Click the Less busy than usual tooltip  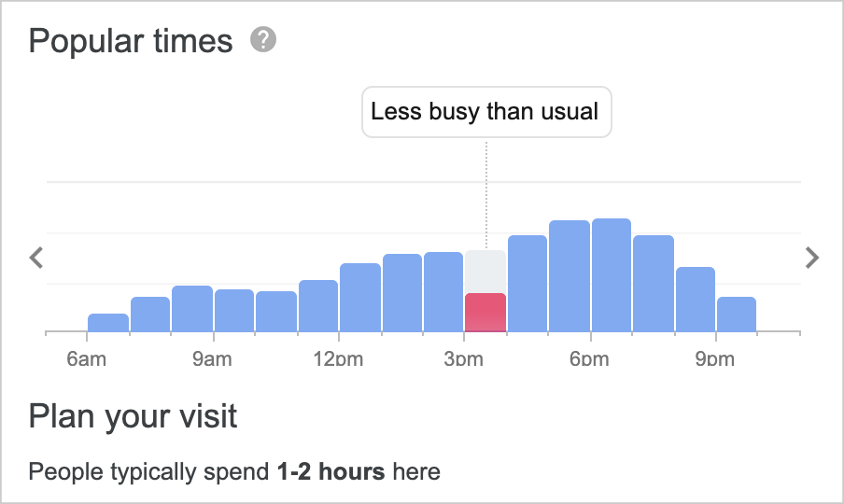point(486,112)
